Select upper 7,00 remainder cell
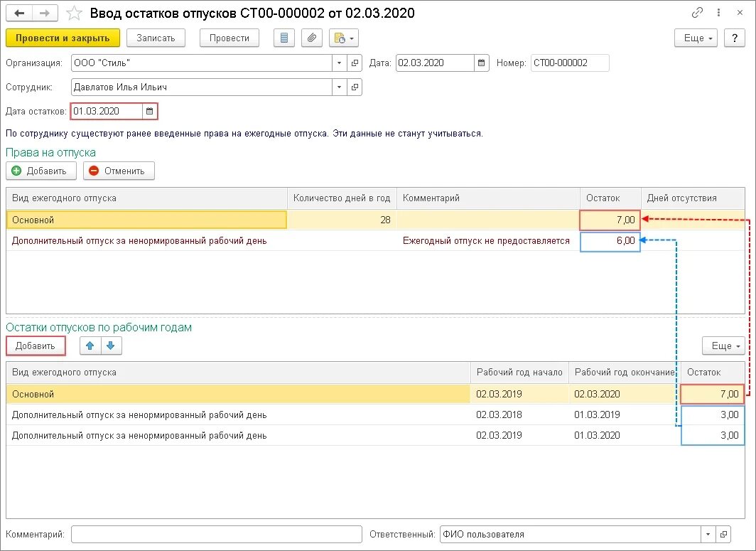 pos(610,220)
